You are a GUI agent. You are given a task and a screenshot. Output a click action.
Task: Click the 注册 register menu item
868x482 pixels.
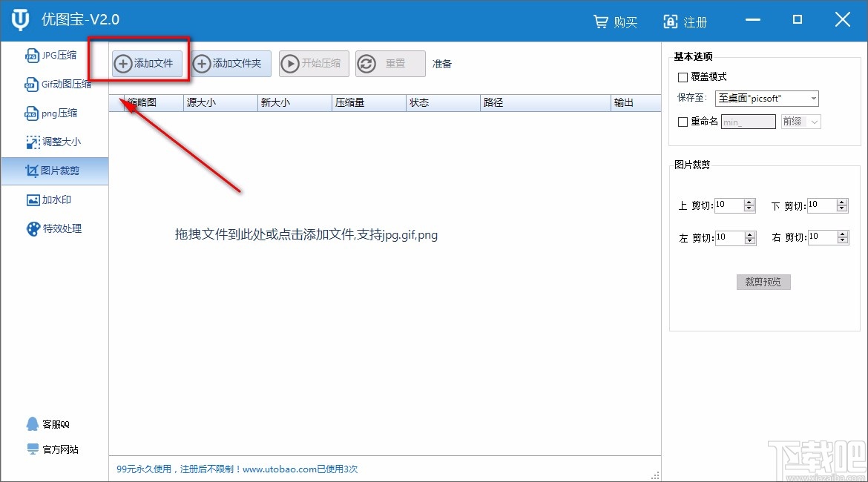point(685,22)
